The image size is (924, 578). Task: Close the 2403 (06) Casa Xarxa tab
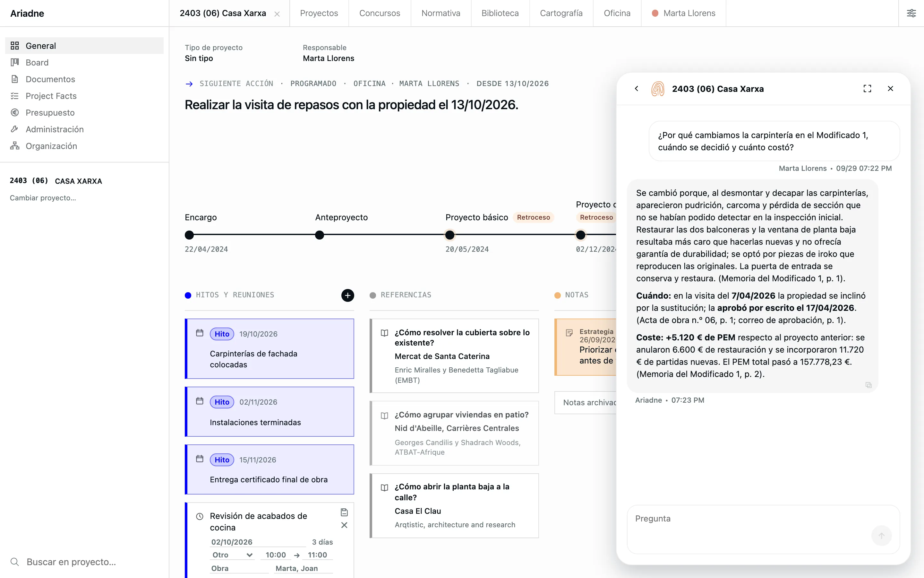pos(277,14)
